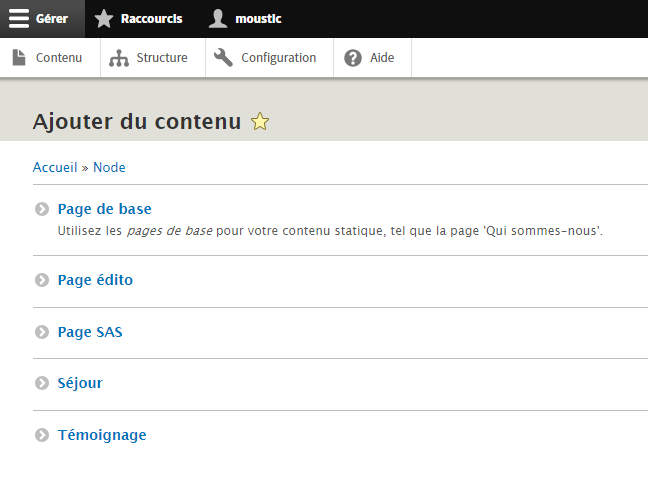The image size is (648, 493).
Task: Open the Configuration menu text
Action: click(x=278, y=58)
